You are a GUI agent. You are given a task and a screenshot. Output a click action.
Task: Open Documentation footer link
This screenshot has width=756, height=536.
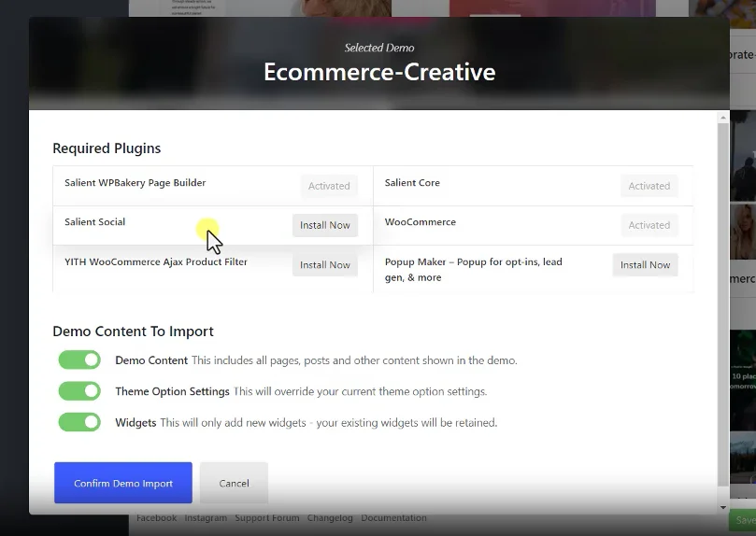393,518
